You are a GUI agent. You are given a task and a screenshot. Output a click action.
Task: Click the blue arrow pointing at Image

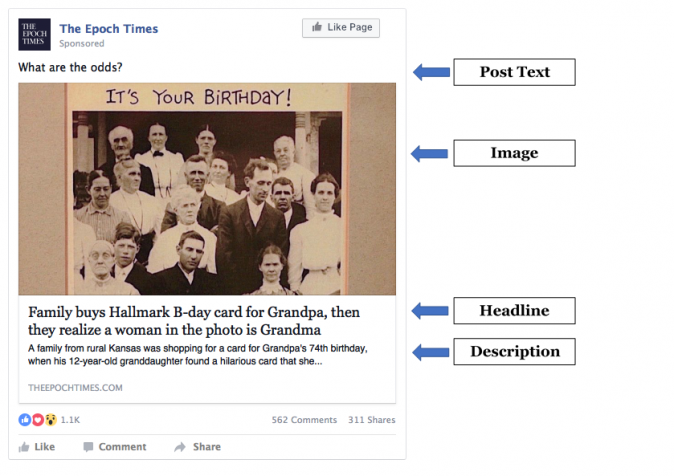tap(431, 153)
